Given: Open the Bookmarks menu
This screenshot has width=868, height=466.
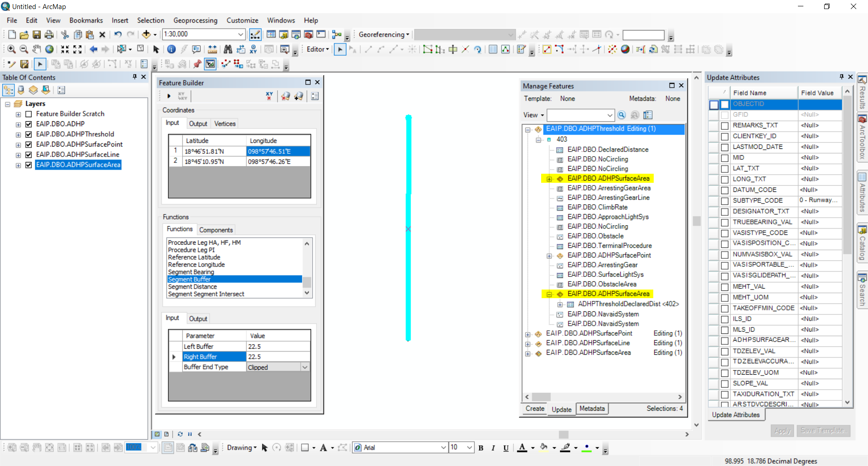Looking at the screenshot, I should (x=86, y=20).
